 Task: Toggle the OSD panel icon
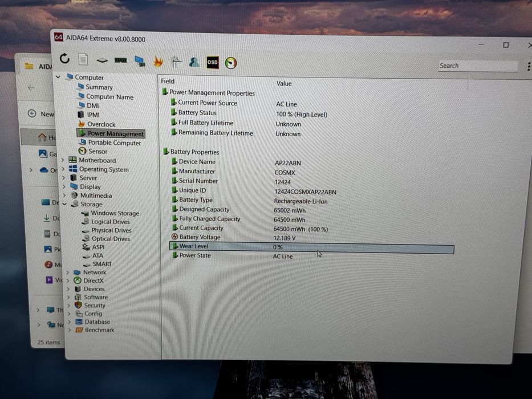[x=212, y=63]
